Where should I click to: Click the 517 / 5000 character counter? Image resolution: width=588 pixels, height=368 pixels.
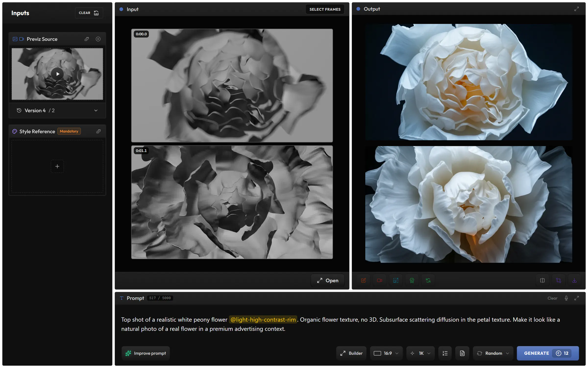(x=160, y=298)
